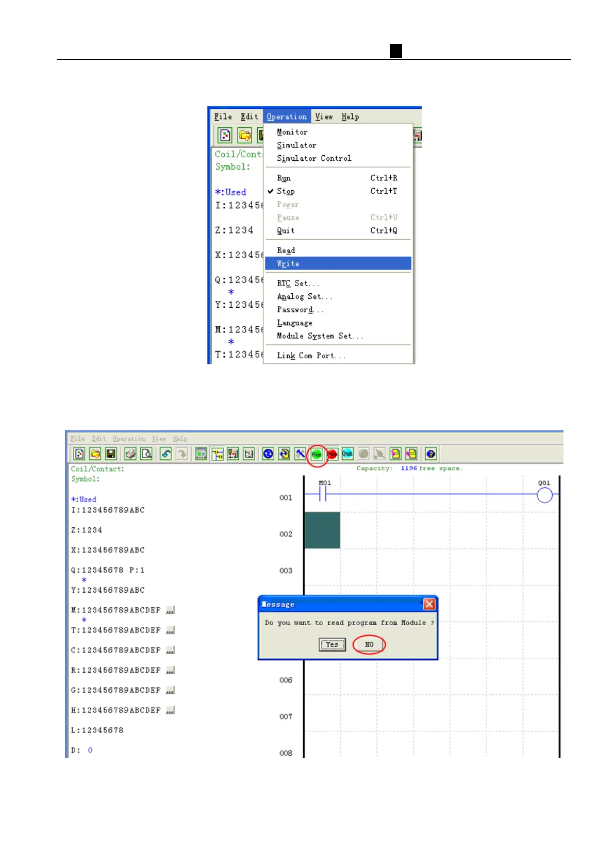This screenshot has height=868, width=614.
Task: Click Print Preview magnifier icon in toolbar
Action: point(147,454)
